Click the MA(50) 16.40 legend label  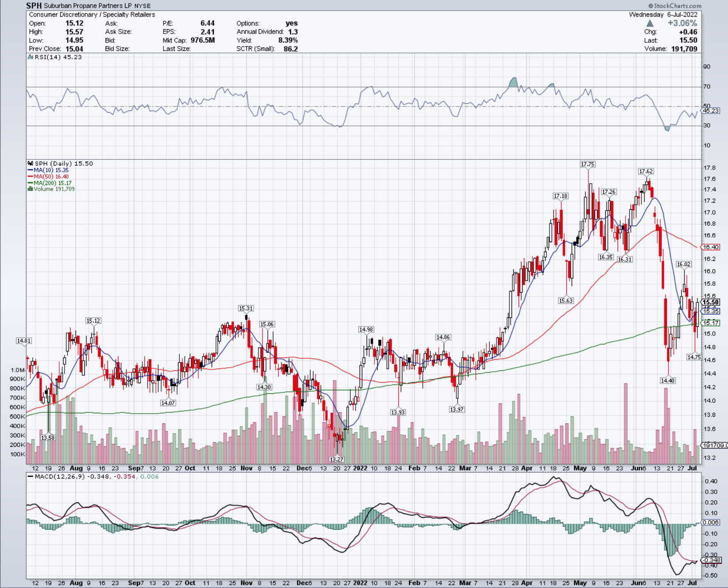(x=51, y=177)
